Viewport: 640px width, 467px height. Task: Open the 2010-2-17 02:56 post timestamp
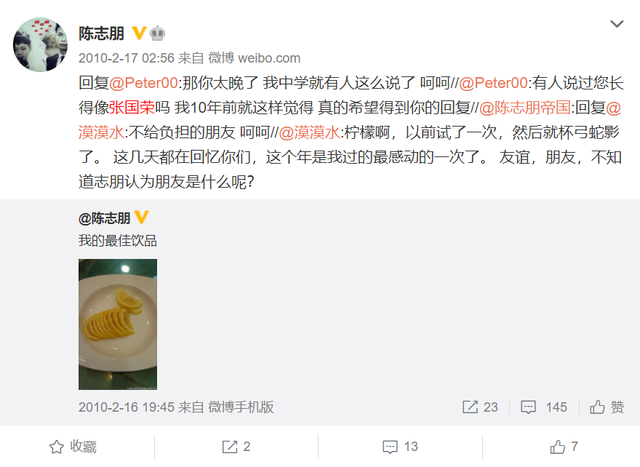tap(127, 58)
